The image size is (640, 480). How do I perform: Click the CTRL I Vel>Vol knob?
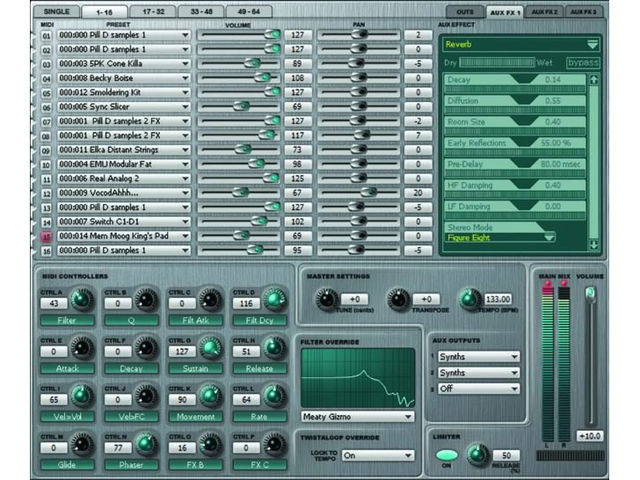(x=82, y=396)
